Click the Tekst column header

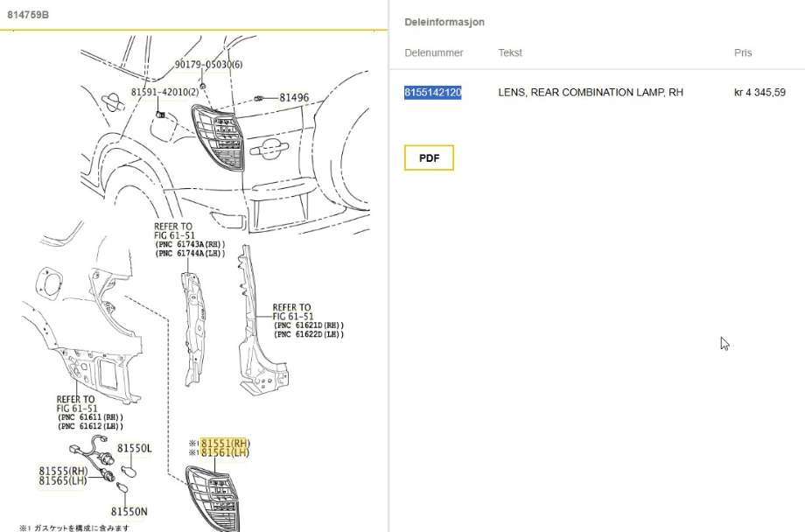pyautogui.click(x=510, y=52)
